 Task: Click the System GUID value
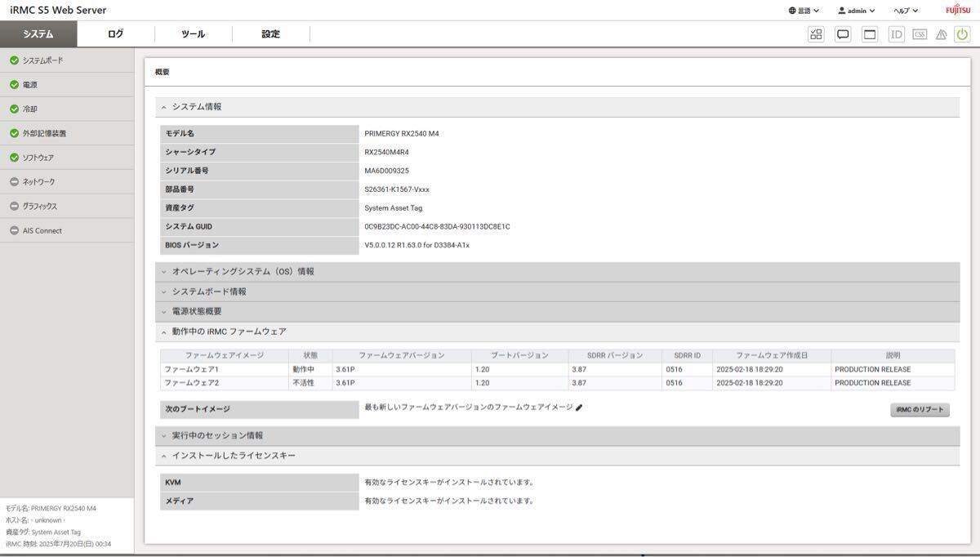(x=437, y=227)
